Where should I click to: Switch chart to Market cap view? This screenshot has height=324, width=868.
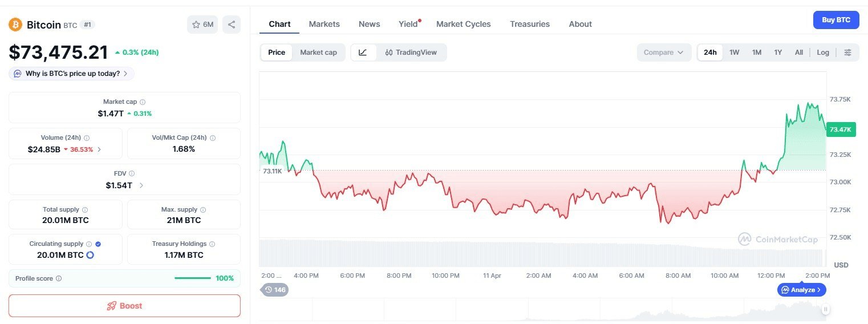pos(318,52)
